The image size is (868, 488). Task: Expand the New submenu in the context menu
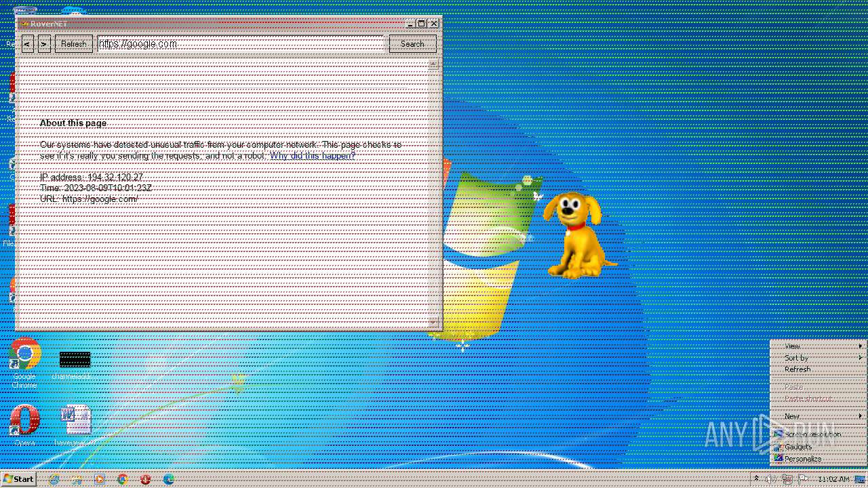click(818, 416)
